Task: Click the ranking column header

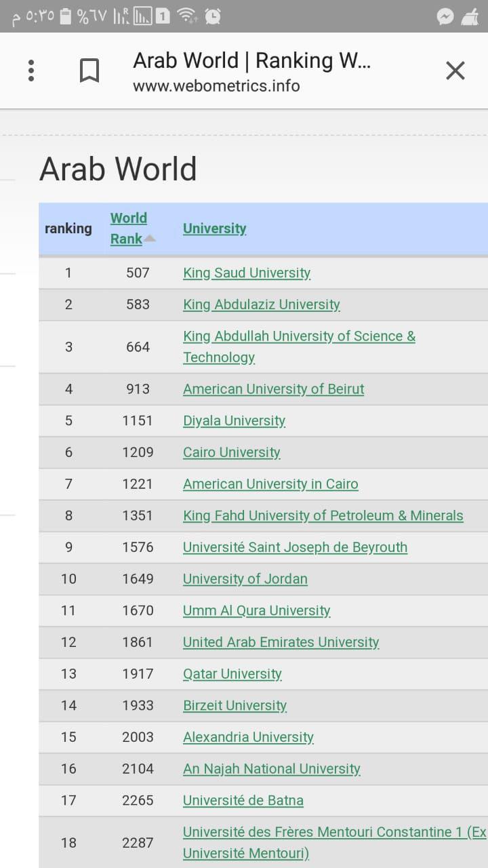Action: point(68,229)
